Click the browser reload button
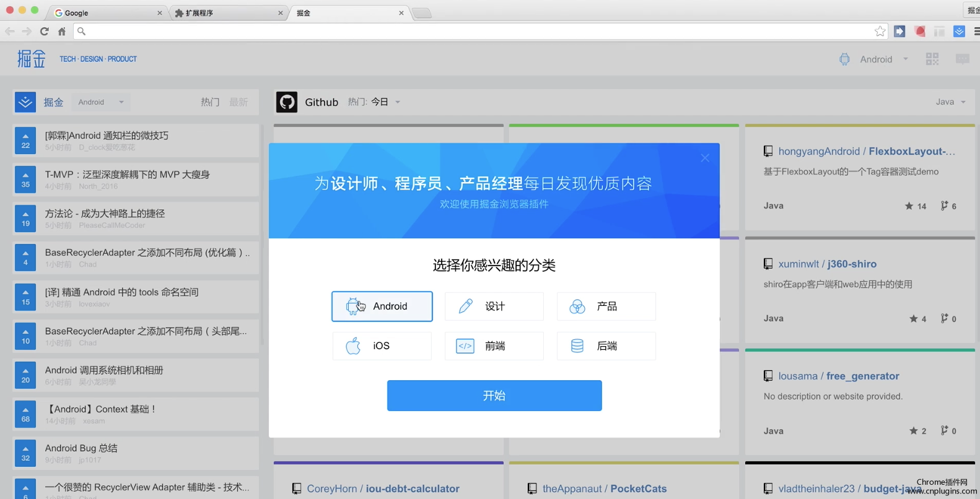980x499 pixels. pyautogui.click(x=44, y=32)
